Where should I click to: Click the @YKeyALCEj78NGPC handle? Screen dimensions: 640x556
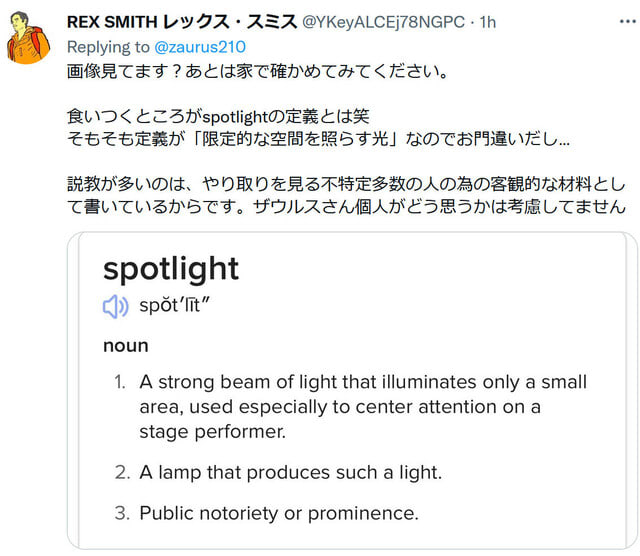383,22
